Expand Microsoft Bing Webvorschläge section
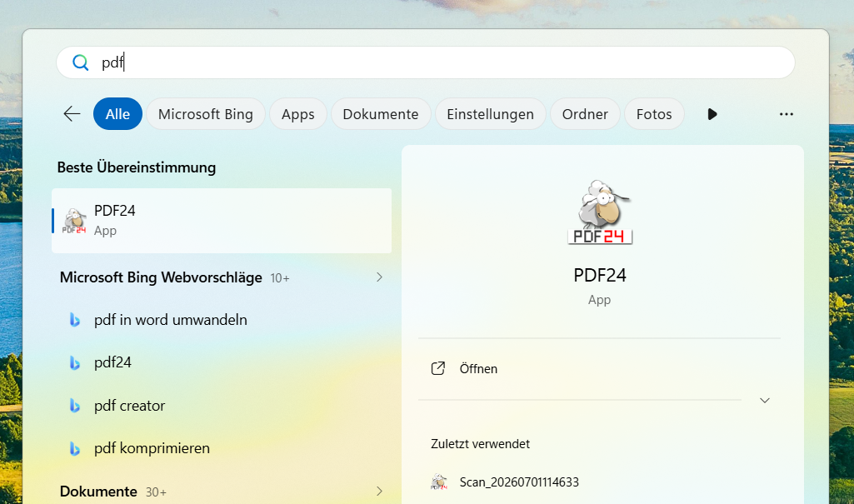 pos(380,277)
